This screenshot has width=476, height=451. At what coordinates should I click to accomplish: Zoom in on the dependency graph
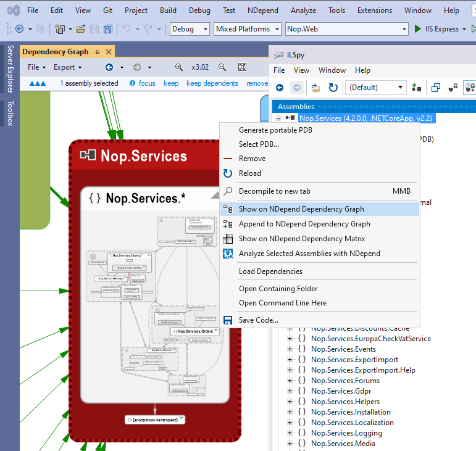click(x=179, y=67)
